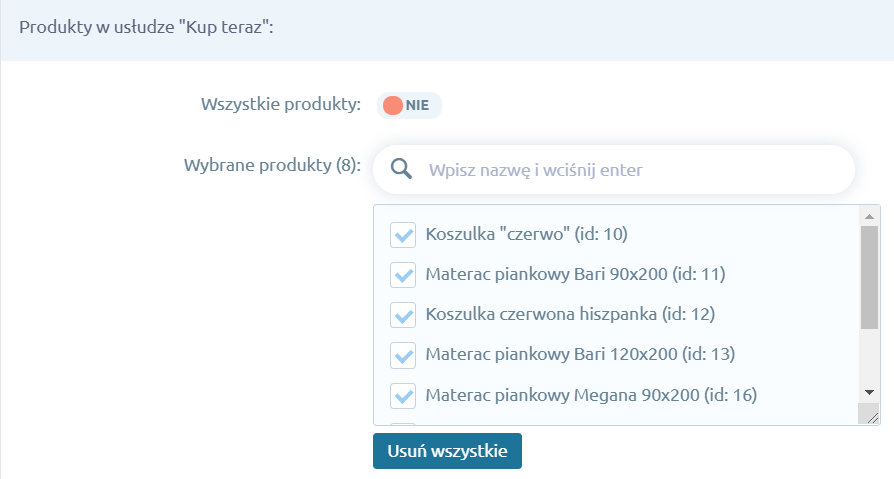
Task: Click the scrollbar down arrow in product list
Action: (869, 393)
